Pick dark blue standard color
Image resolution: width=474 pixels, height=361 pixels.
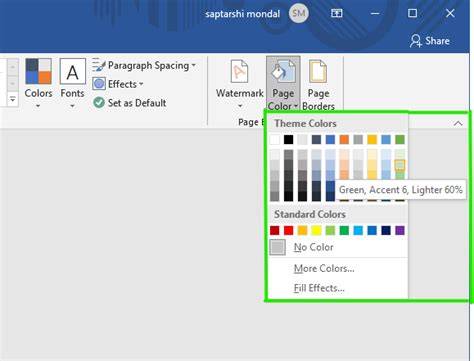click(x=386, y=230)
